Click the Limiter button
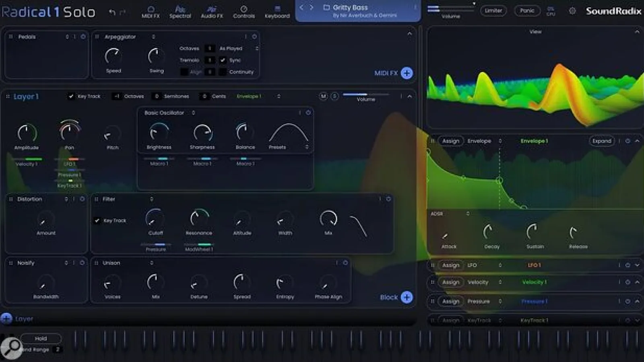This screenshot has height=362, width=644. pos(493,11)
